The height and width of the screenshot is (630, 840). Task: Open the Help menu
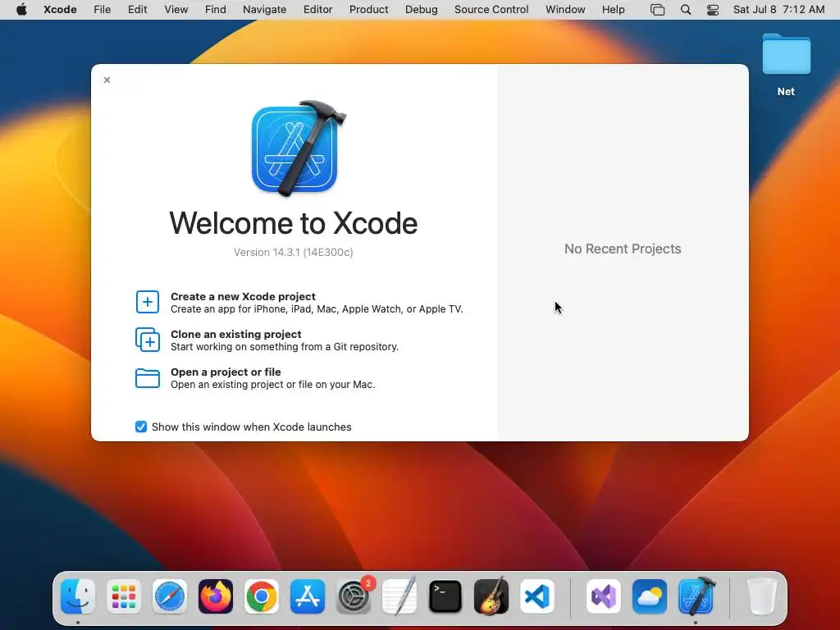(613, 10)
